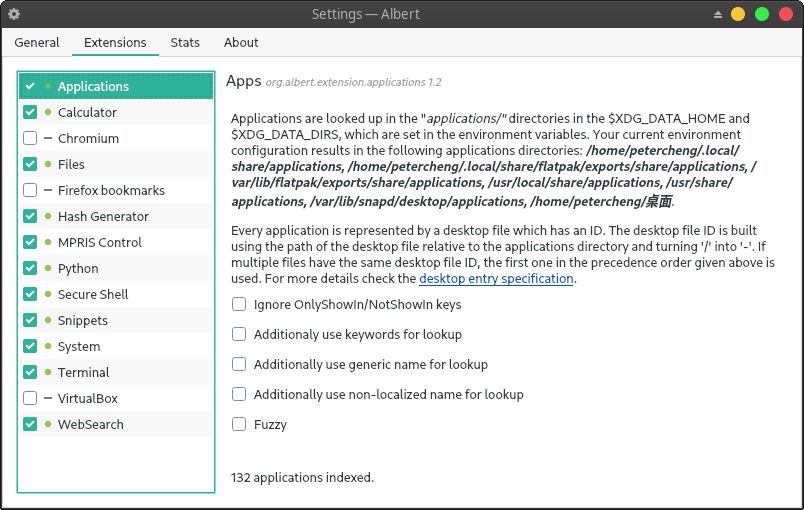
Task: Click the green status dot beside Python
Action: tap(48, 269)
